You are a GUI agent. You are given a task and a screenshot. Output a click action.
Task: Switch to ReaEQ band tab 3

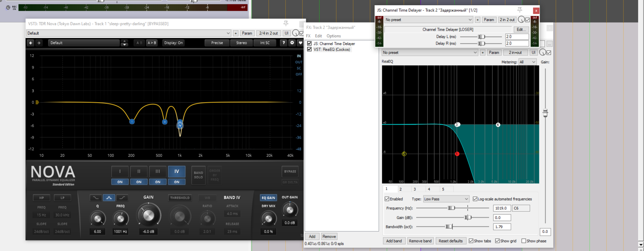(x=415, y=189)
